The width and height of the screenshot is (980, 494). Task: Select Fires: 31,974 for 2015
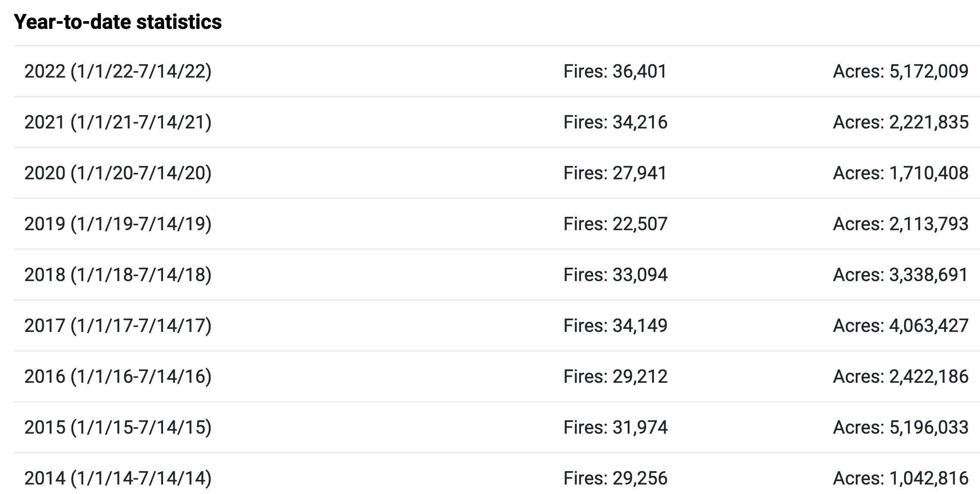pyautogui.click(x=616, y=427)
